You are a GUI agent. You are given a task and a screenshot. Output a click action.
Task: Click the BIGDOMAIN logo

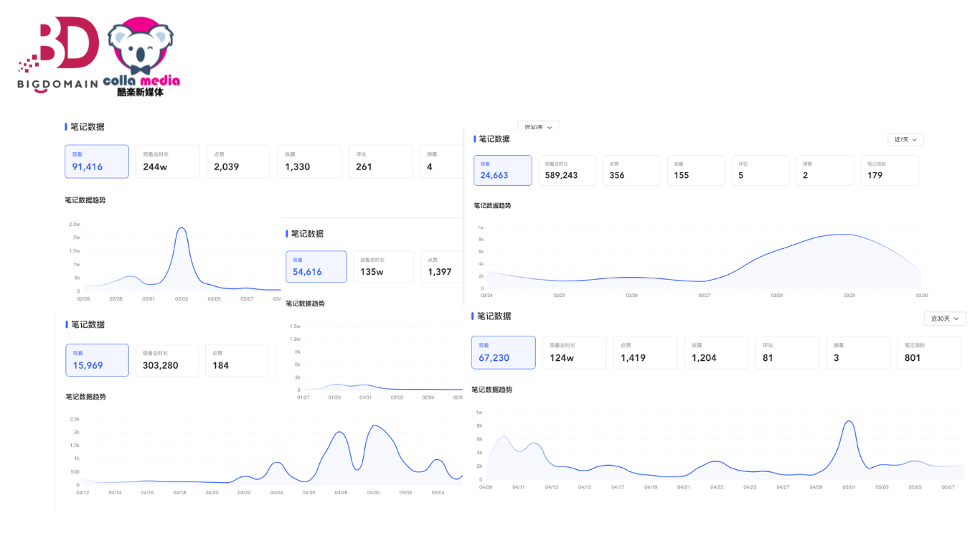(x=58, y=55)
